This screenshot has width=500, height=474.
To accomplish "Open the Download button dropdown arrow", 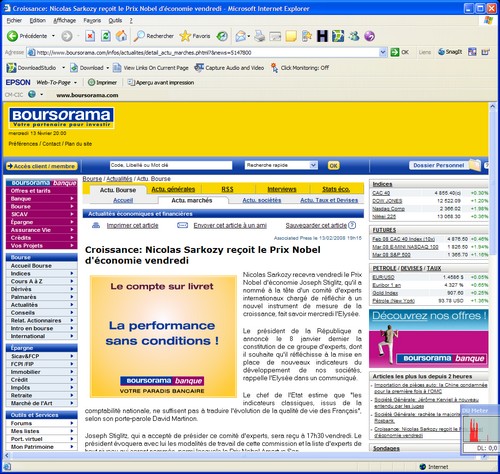I will coord(108,68).
